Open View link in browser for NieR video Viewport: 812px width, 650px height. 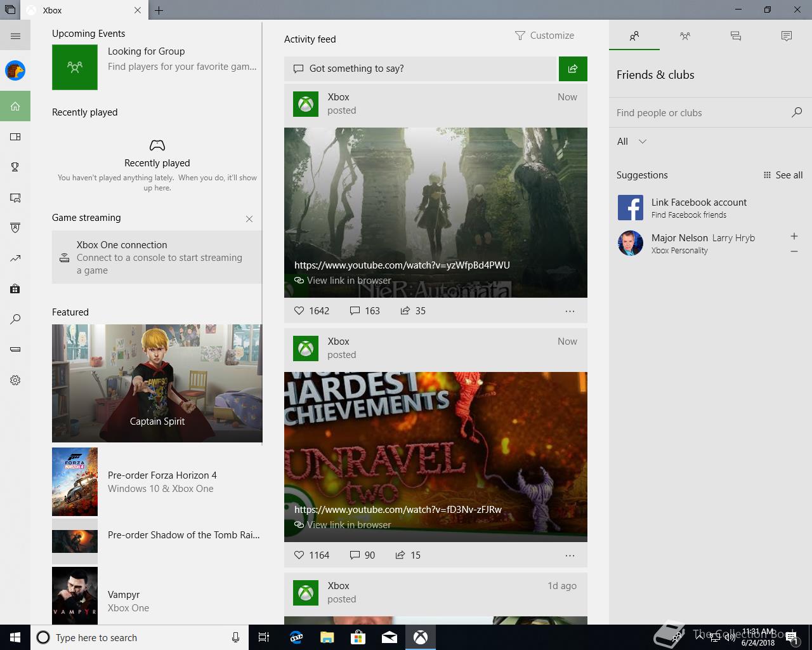343,281
